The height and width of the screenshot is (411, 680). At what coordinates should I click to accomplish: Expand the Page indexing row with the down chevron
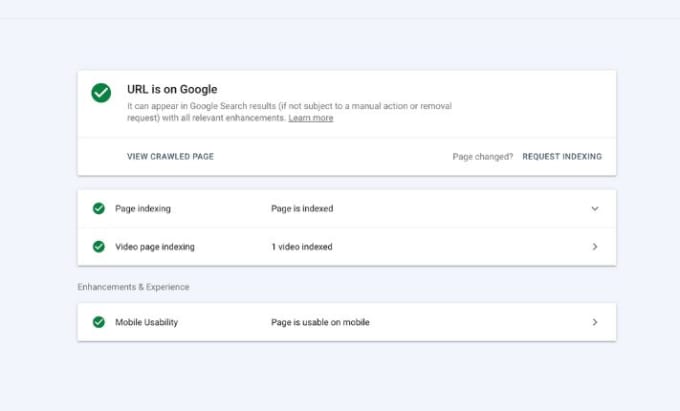(x=595, y=209)
